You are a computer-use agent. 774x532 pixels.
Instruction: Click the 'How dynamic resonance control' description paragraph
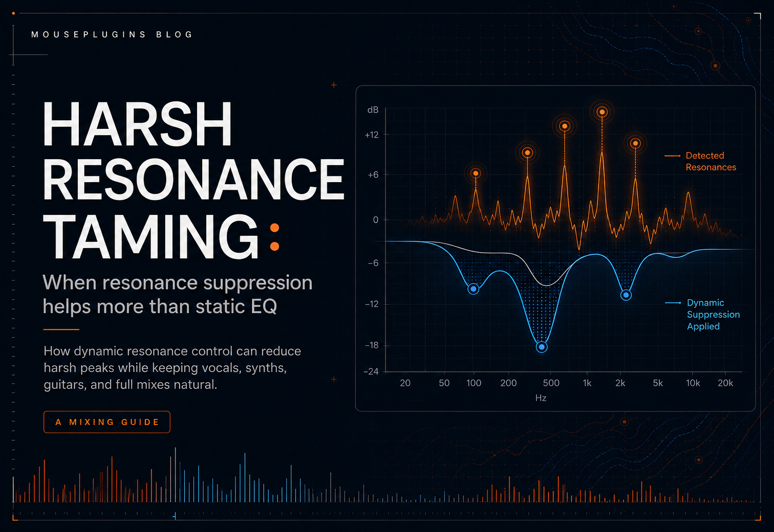[x=173, y=368]
